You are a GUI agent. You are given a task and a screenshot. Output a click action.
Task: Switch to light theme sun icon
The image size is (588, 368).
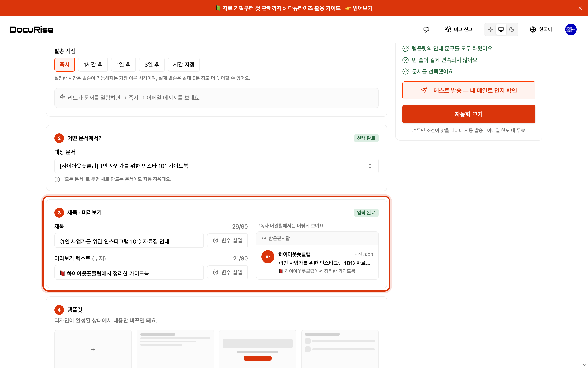(490, 29)
